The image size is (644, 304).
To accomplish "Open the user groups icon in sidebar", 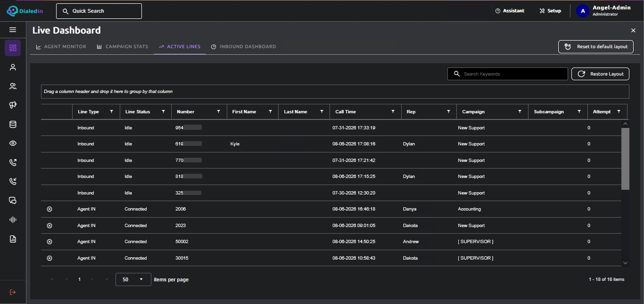I will [x=13, y=86].
